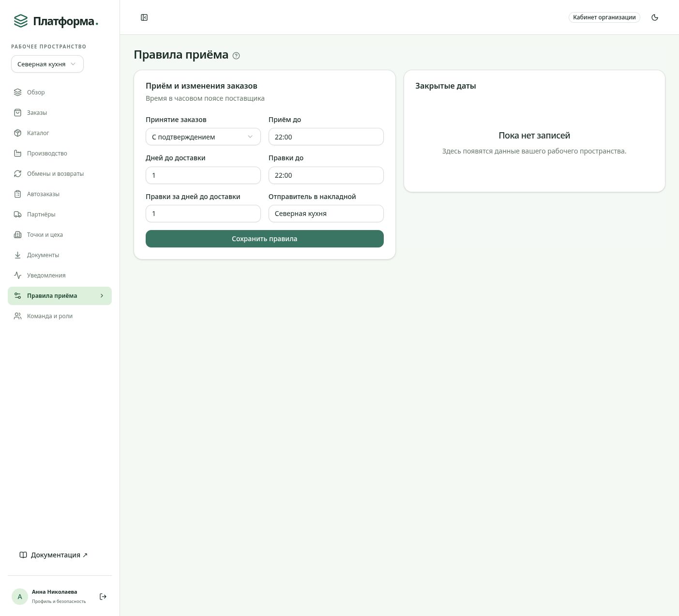Click the Документы download icon
The width and height of the screenshot is (679, 616).
tap(18, 255)
